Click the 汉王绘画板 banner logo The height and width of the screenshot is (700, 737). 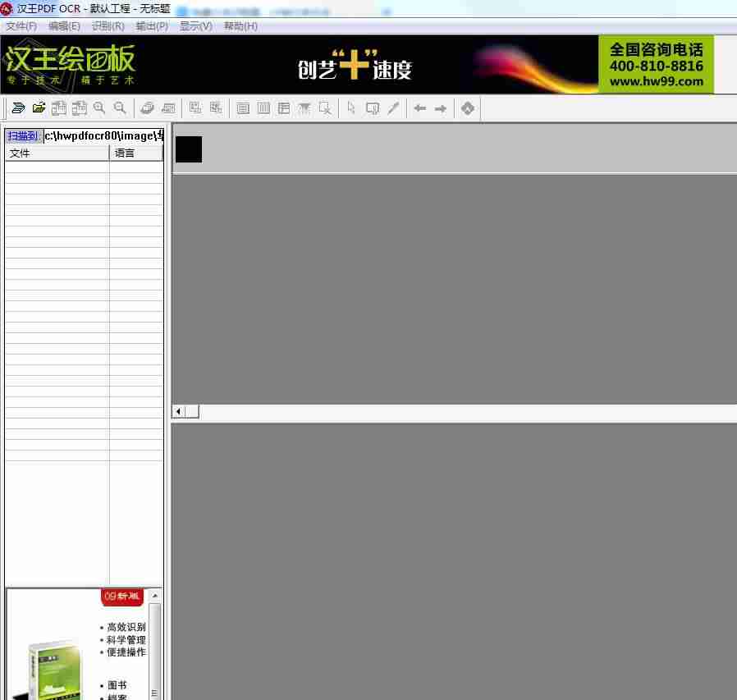[70, 64]
